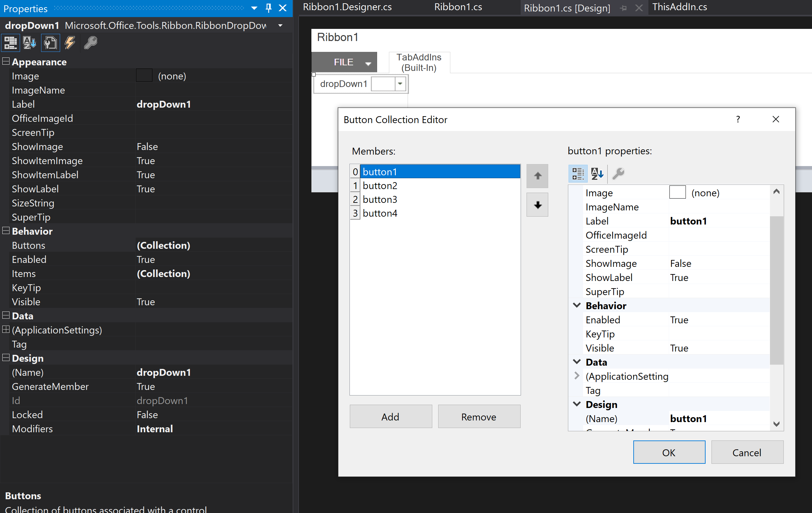Sort Properties panel alphabetically
The image size is (812, 513).
pyautogui.click(x=30, y=43)
